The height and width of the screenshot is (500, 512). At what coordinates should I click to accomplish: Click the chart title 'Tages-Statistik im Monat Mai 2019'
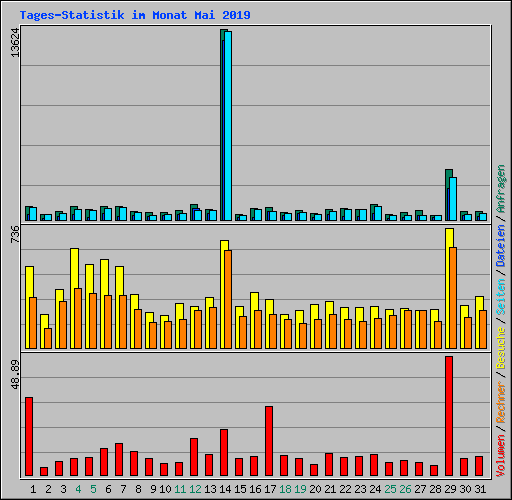tap(135, 15)
